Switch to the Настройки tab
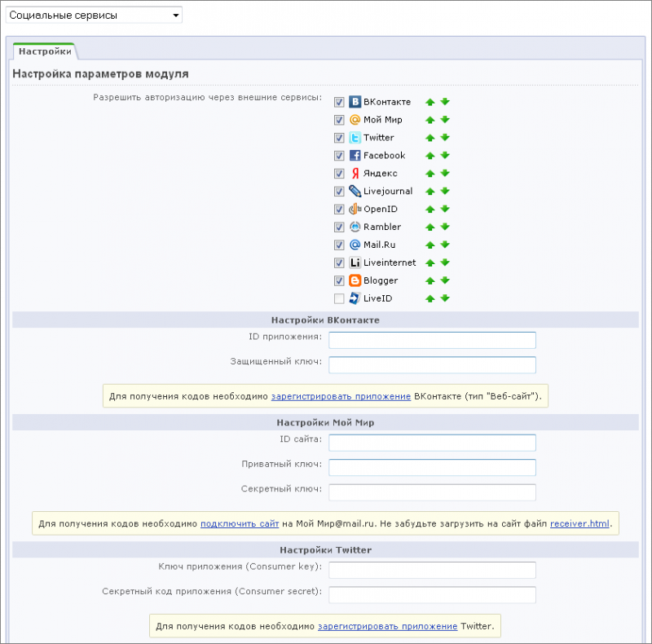 (x=45, y=51)
